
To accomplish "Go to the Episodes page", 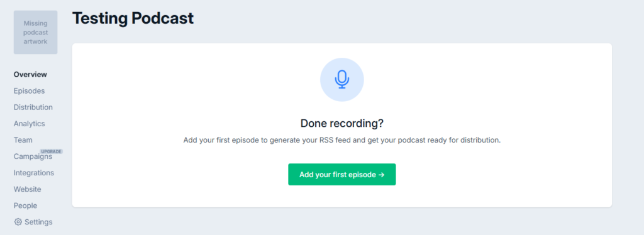I will click(x=29, y=90).
